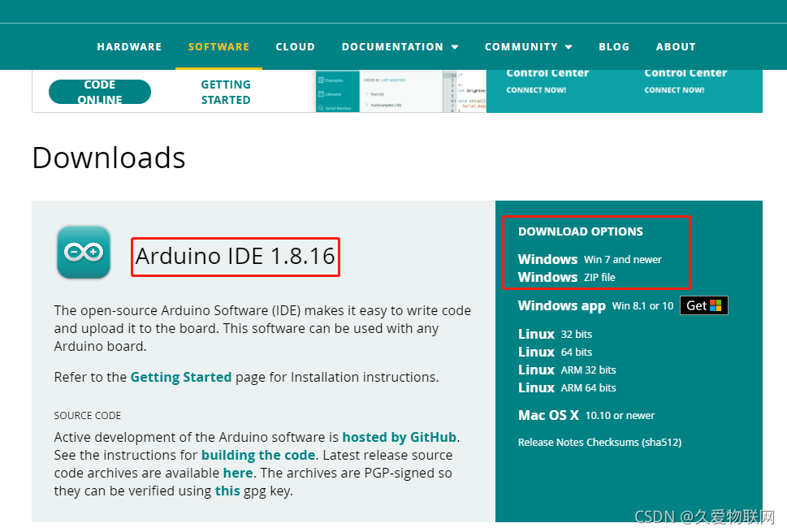The height and width of the screenshot is (532, 787).
Task: Click the 'here' source archives link
Action: (237, 473)
